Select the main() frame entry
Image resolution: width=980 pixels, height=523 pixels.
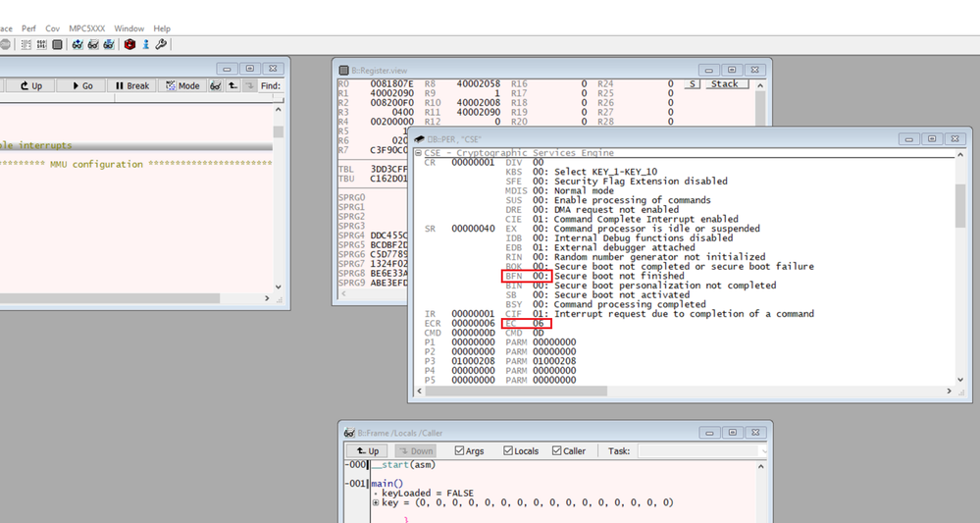point(387,484)
